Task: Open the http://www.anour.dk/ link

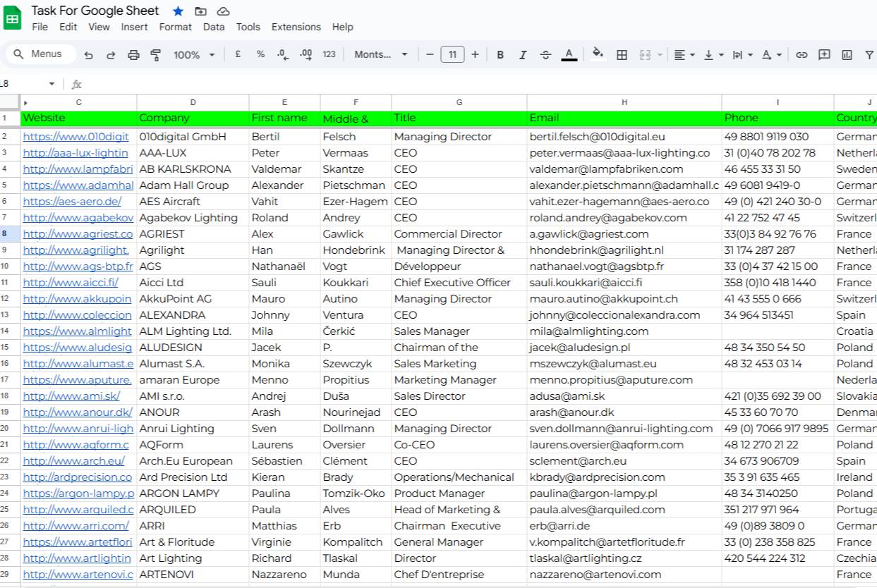Action: 78,412
